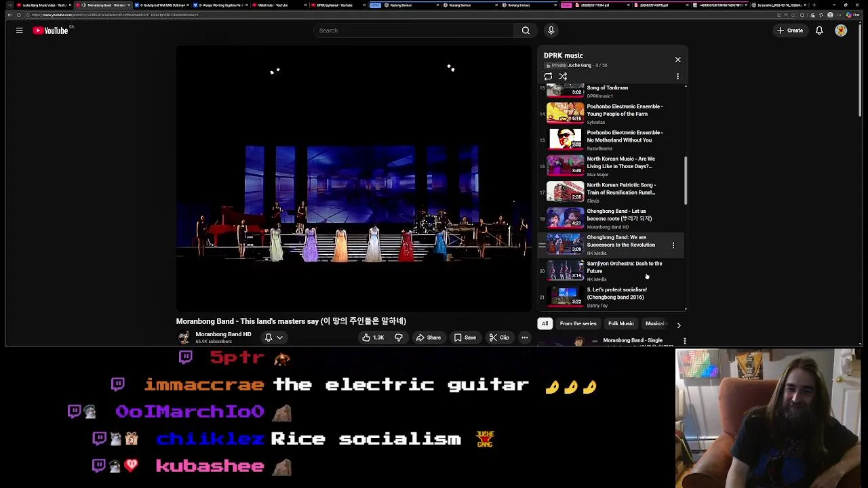Play Samjiyon Orchestra Dash to the Future
This screenshot has height=488, width=868.
click(x=610, y=270)
